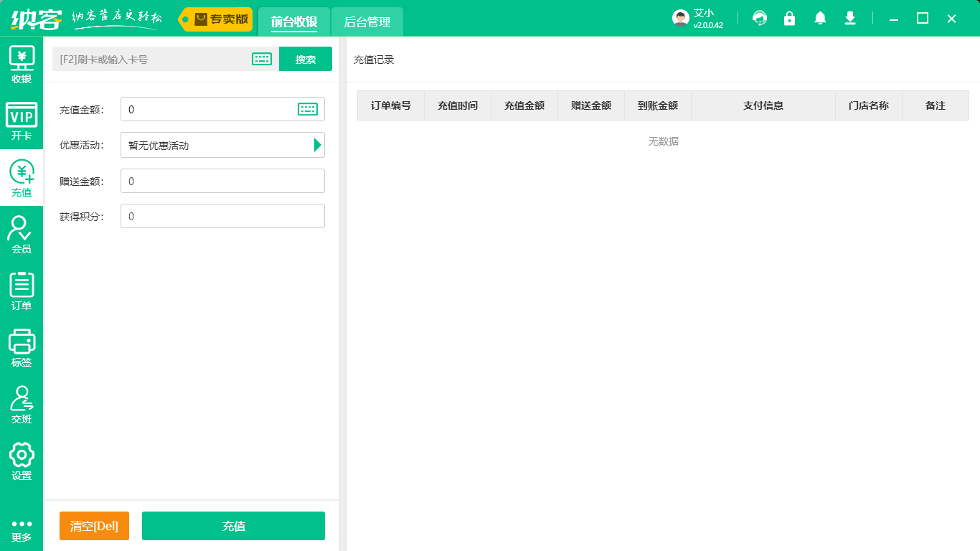Switch to the 后台管理 tab

click(x=367, y=22)
